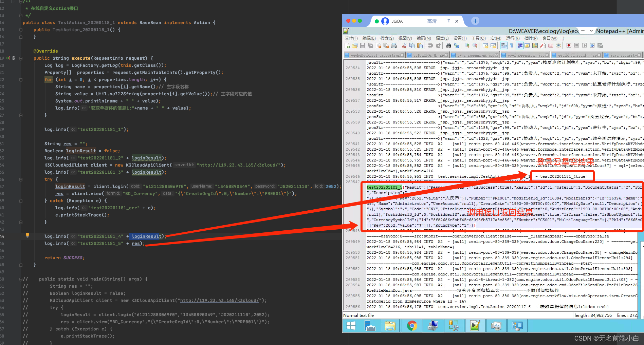Open the 文件(F) menu in Notepad++
Screen dimensions: 644x345
351,38
